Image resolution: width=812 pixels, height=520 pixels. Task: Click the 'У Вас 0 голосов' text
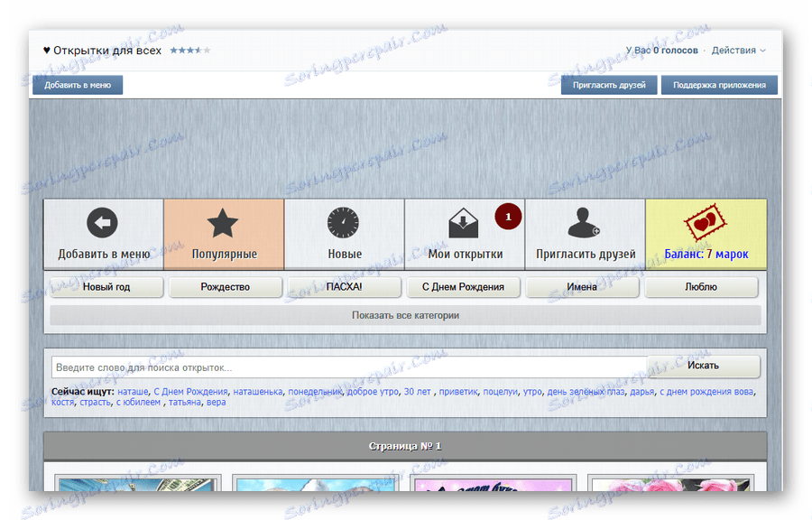click(662, 51)
